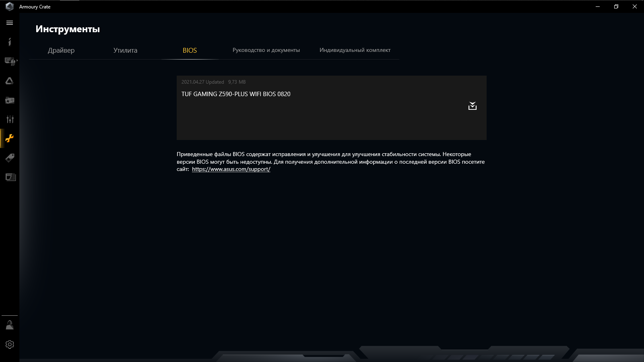
Task: Open the www.asus.com/support link
Action: coord(231,169)
